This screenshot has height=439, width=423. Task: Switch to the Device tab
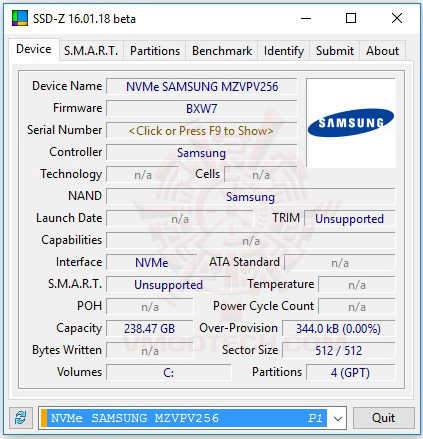[34, 49]
